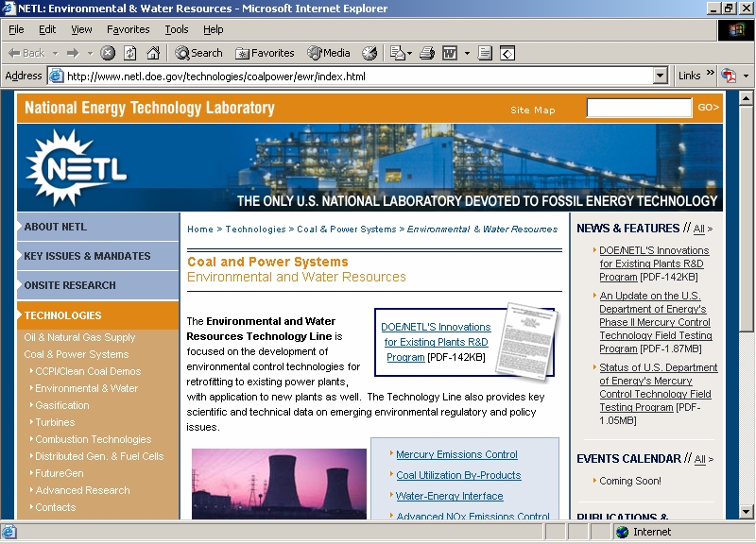756x544 pixels.
Task: Show browsing History via clock icon
Action: click(369, 53)
